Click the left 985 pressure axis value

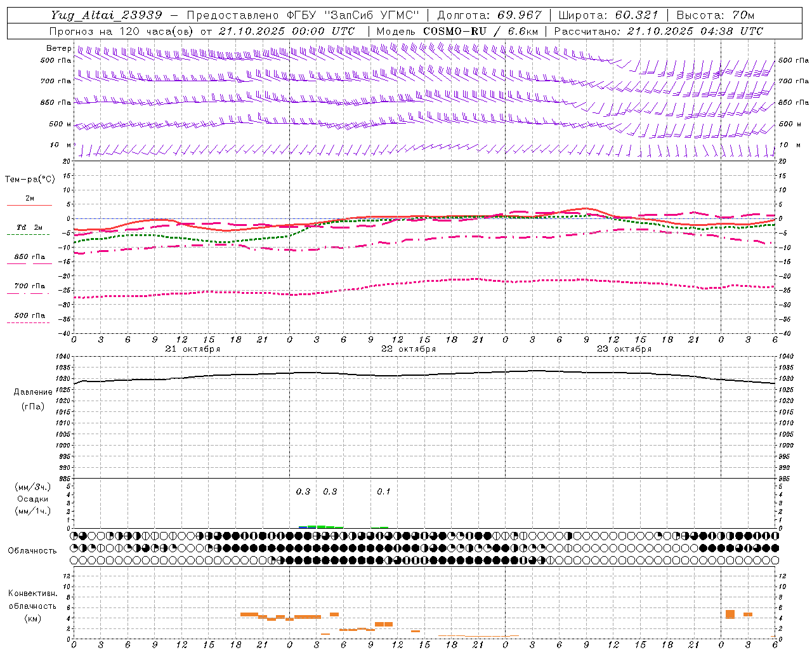64,479
